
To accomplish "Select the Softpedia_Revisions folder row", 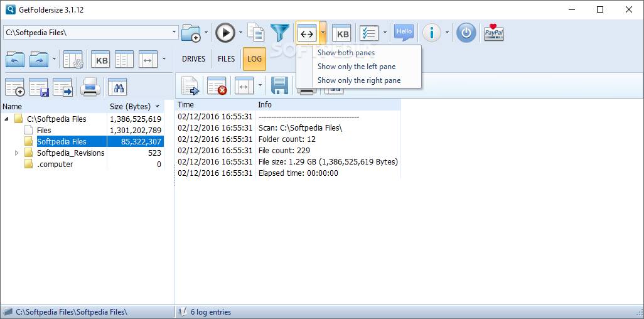I will 71,153.
